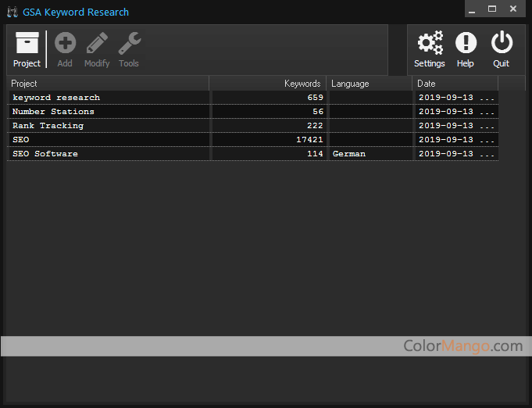Image resolution: width=532 pixels, height=408 pixels.
Task: Click the date of keyword research row
Action: pos(456,98)
